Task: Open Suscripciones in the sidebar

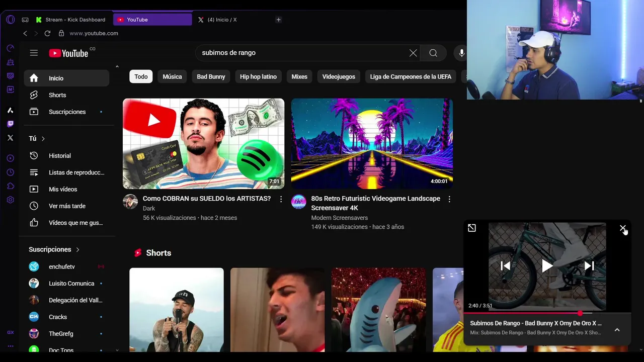Action: (x=66, y=112)
